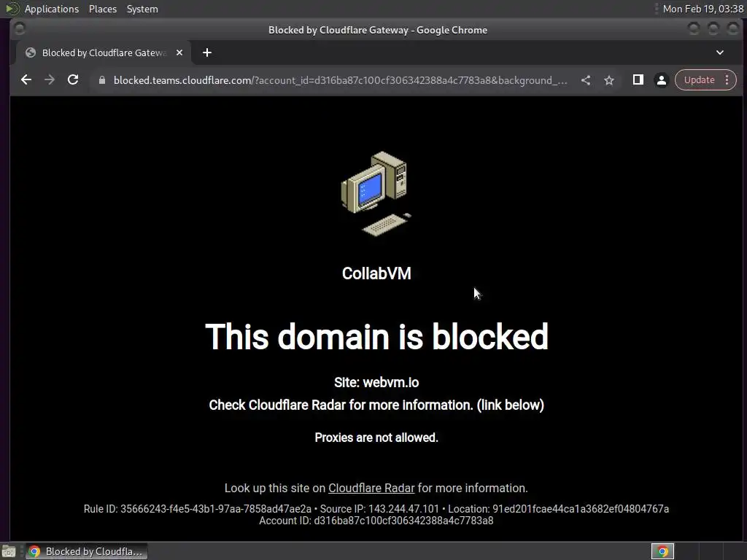Screen dimensions: 747x560
Task: Click 'This domain is blocked' heading
Action: point(376,337)
